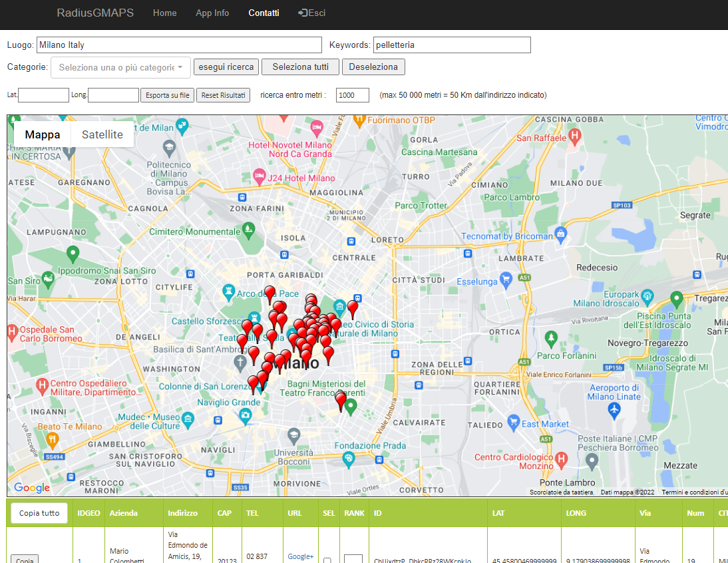Click the esegui ricerca button

tap(226, 67)
